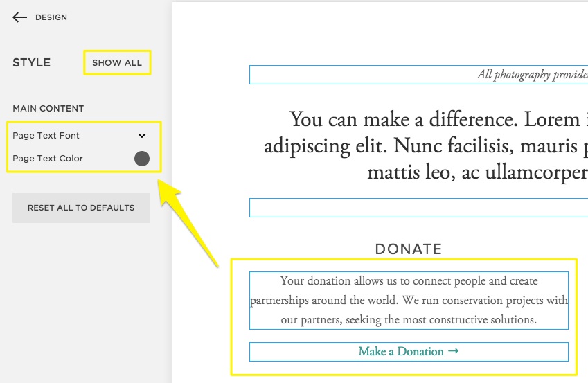
Task: Click the arrow after Make a Donation
Action: tap(454, 351)
